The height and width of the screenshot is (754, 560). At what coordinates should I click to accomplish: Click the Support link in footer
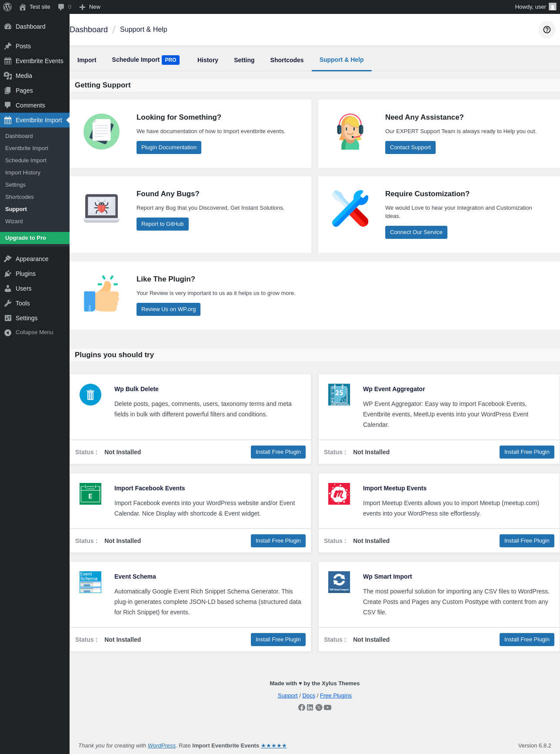[288, 696]
